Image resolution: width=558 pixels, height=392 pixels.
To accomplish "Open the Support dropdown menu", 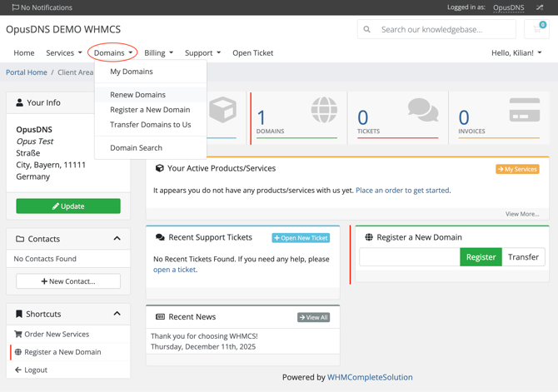I will point(203,52).
